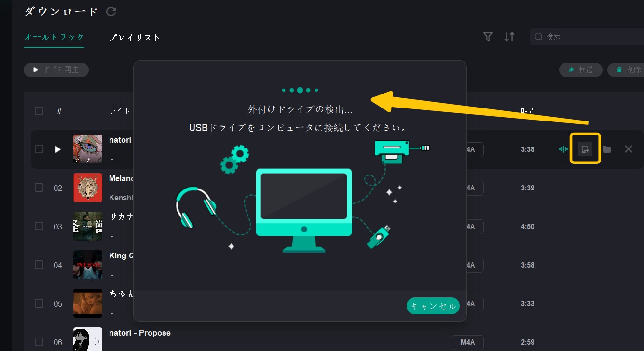
Task: Click the transfer-to-device icon on first track
Action: [x=585, y=149]
